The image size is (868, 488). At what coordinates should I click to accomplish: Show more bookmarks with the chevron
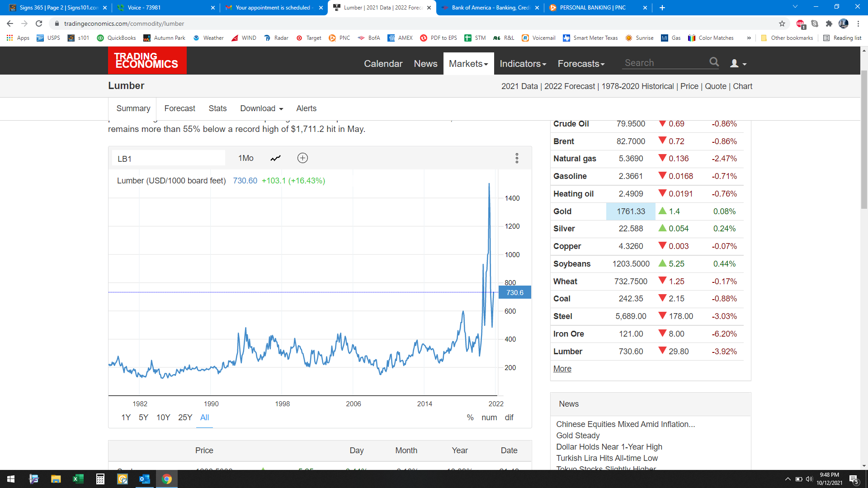click(x=749, y=38)
